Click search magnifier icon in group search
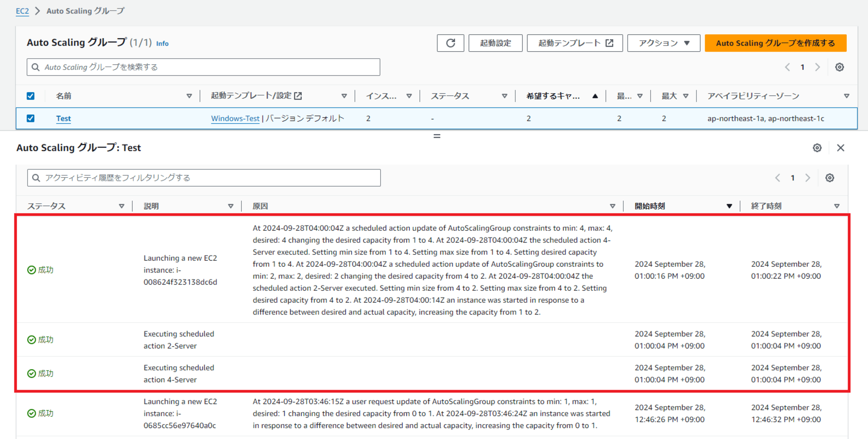This screenshot has height=439, width=868. pos(36,67)
